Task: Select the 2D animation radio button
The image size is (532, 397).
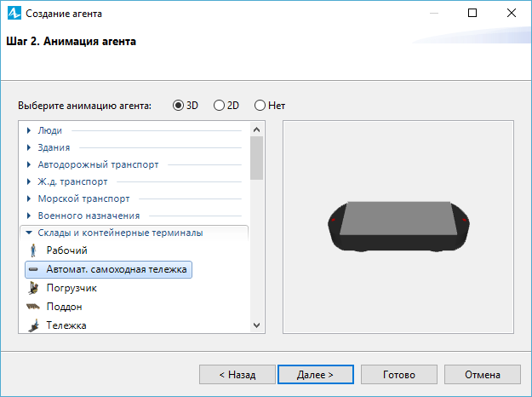Action: point(219,106)
